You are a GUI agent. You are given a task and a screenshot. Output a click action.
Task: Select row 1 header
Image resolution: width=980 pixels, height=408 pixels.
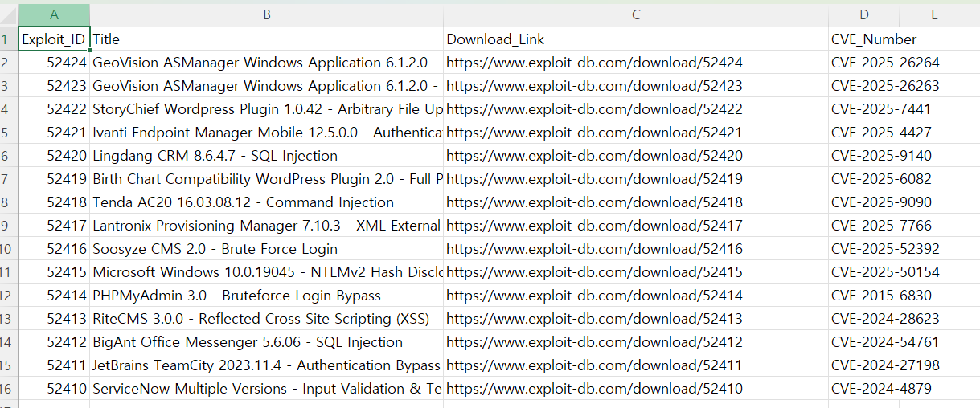[6, 39]
